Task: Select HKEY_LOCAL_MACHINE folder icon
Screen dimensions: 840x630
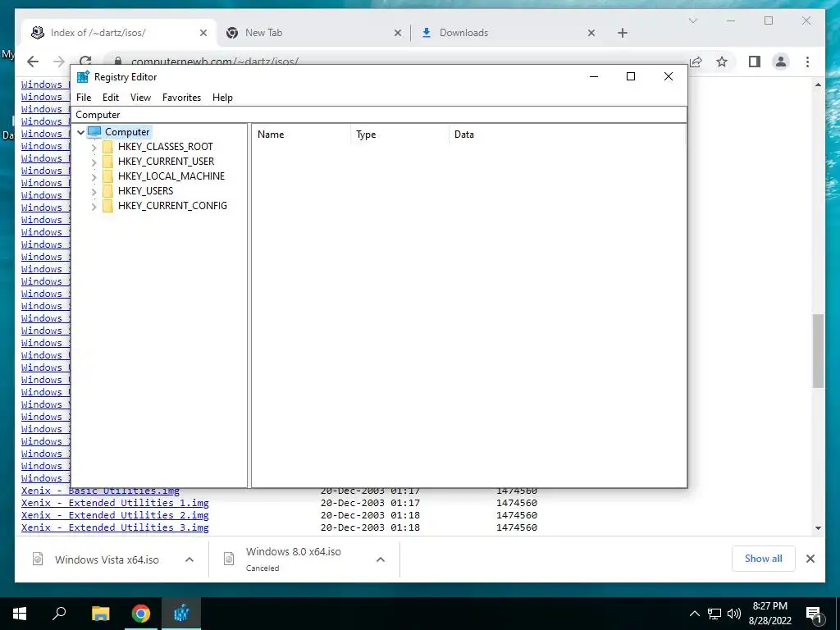Action: [107, 176]
